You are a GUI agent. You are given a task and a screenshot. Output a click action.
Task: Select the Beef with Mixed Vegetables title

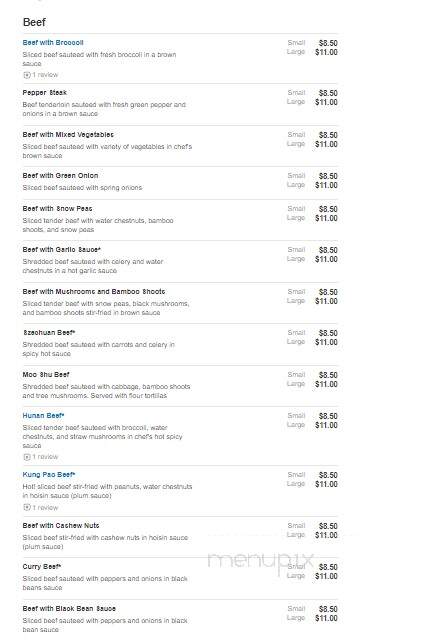click(68, 135)
